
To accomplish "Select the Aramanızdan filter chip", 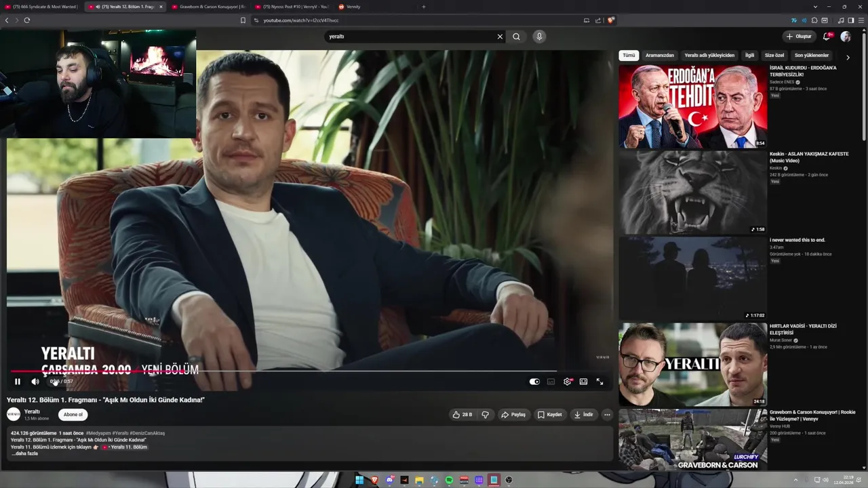I will coord(660,56).
